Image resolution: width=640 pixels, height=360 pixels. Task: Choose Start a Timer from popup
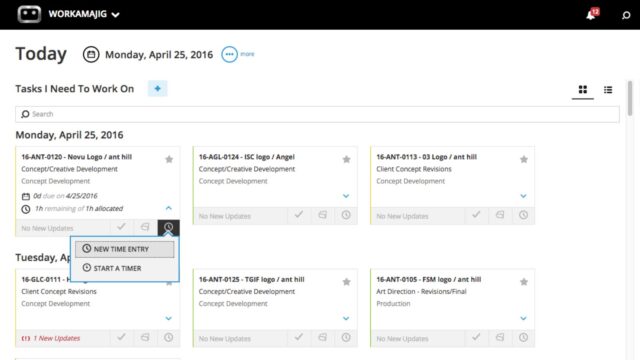pos(124,268)
